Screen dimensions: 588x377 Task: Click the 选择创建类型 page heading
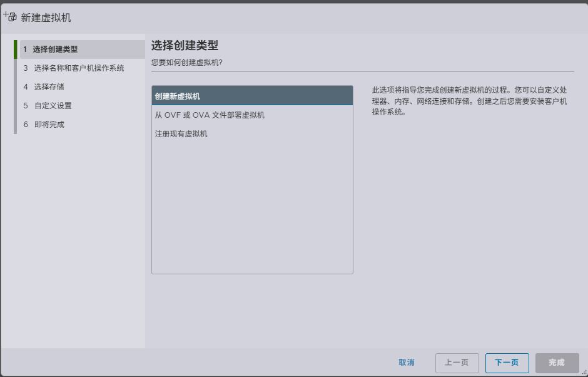point(185,46)
